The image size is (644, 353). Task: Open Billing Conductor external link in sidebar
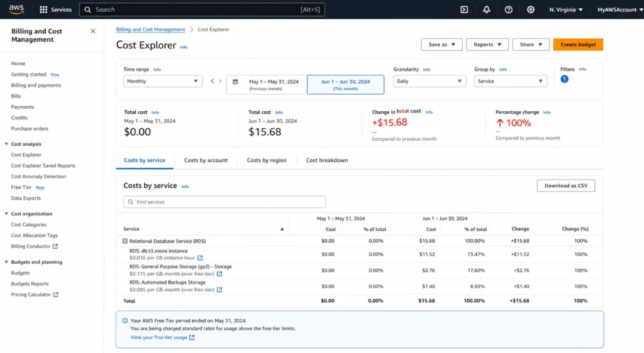tap(35, 246)
